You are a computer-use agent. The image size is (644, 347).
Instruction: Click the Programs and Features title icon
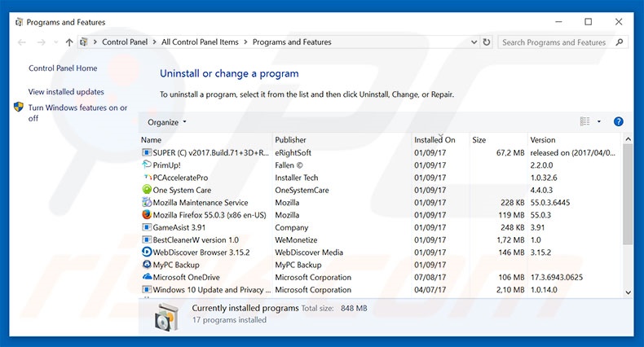coord(19,22)
